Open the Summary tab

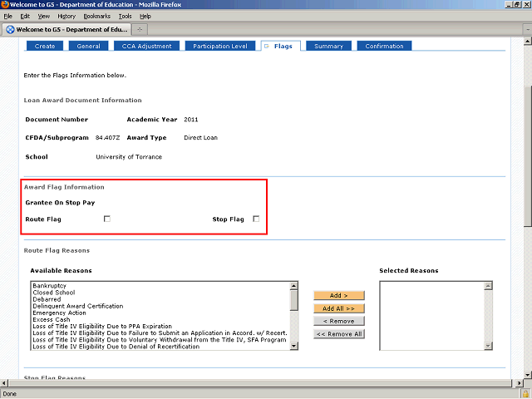[x=329, y=47]
